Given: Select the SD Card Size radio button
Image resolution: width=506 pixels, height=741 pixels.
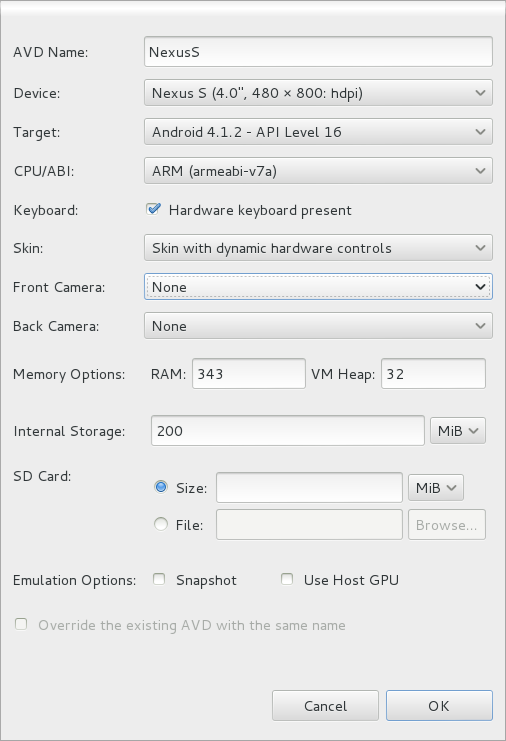Looking at the screenshot, I should click(x=161, y=487).
